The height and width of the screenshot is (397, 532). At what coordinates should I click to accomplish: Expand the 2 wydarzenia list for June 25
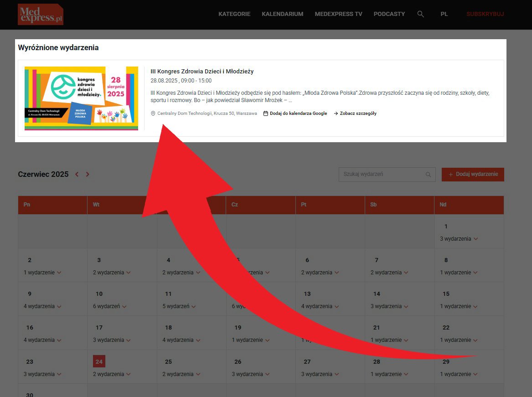(181, 374)
